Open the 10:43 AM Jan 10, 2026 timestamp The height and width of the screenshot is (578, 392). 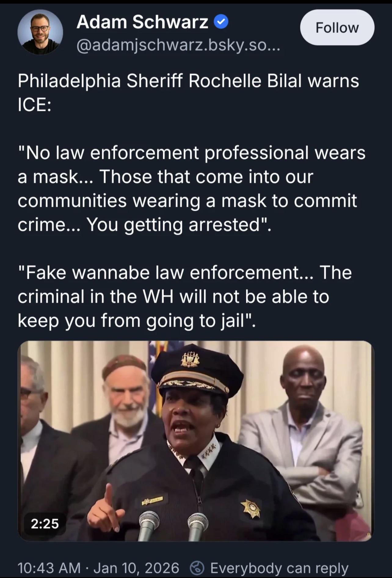(98, 568)
